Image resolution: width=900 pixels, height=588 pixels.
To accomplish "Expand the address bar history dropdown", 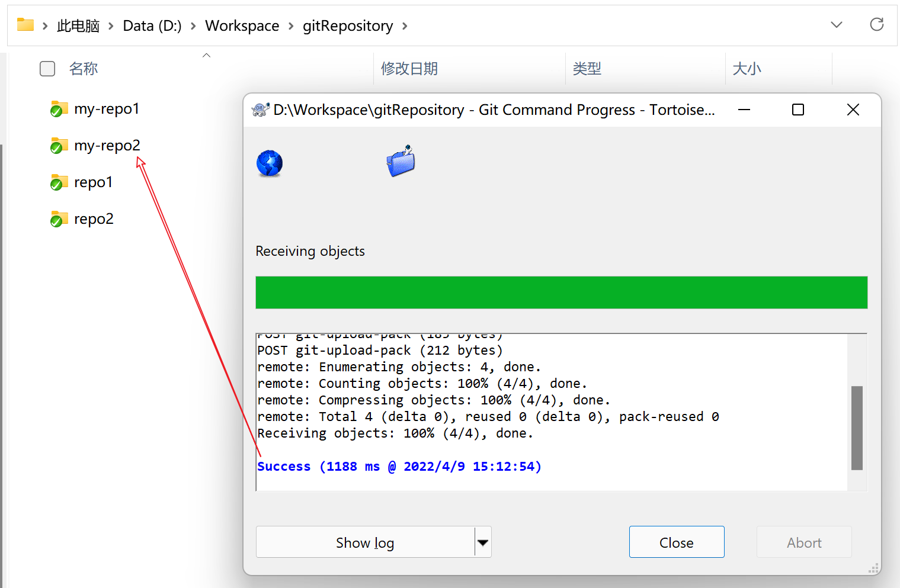I will tap(836, 25).
